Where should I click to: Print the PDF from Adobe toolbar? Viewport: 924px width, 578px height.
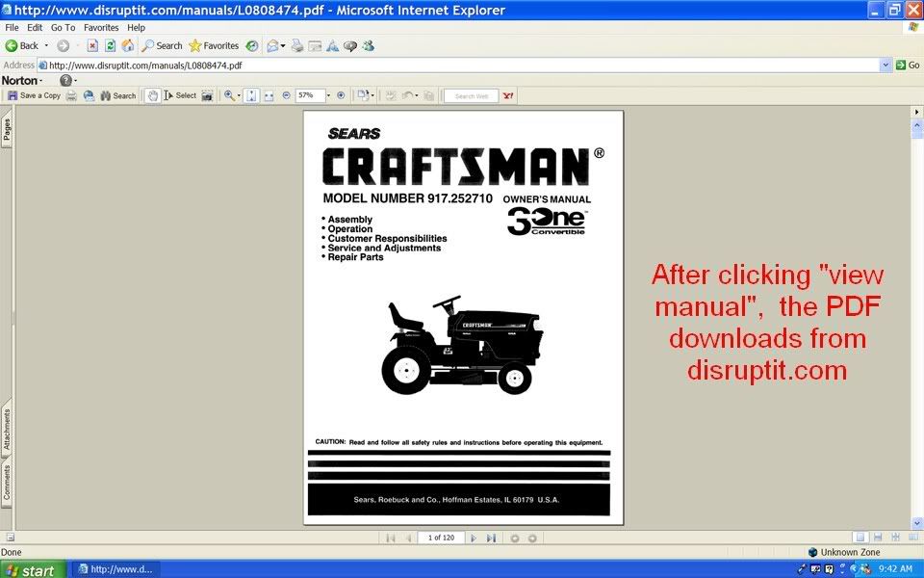click(71, 95)
